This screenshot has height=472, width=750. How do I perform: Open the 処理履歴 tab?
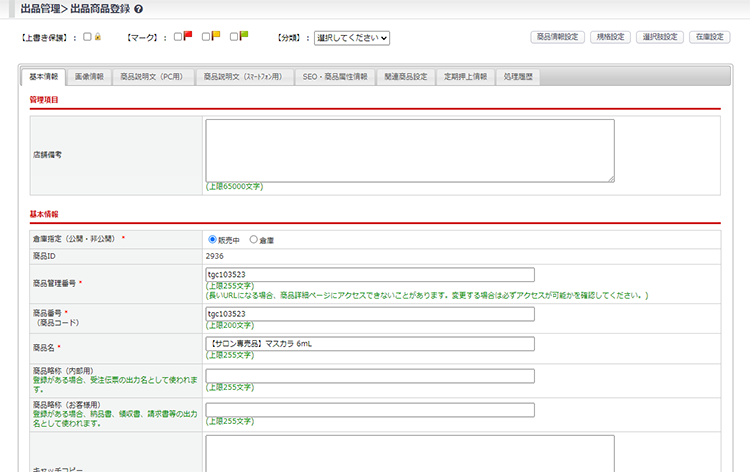point(518,76)
